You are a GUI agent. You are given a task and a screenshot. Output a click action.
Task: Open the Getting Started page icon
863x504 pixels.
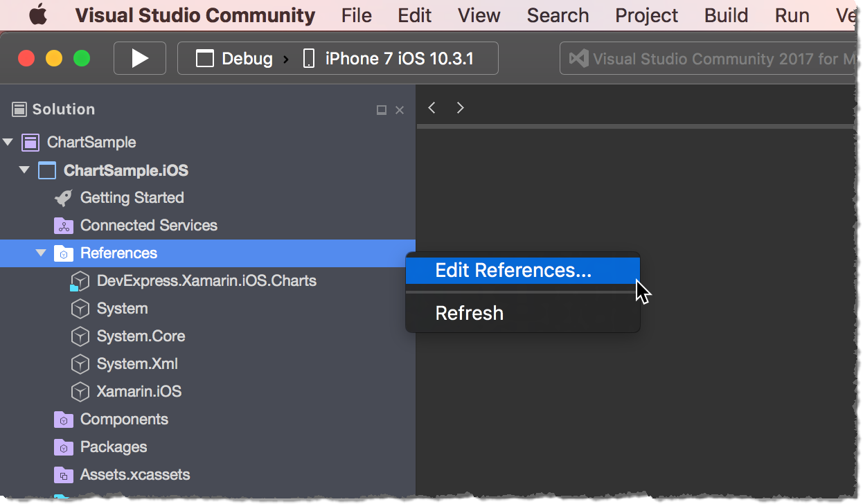point(63,197)
